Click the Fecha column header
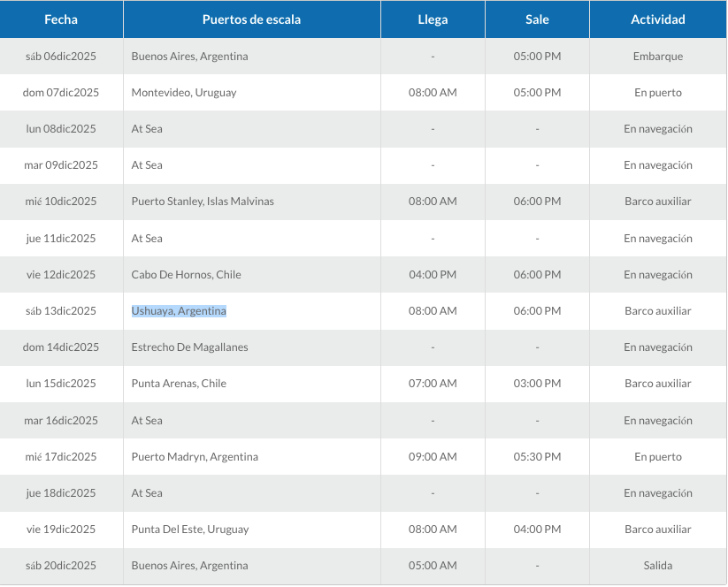728x587 pixels. pyautogui.click(x=61, y=19)
